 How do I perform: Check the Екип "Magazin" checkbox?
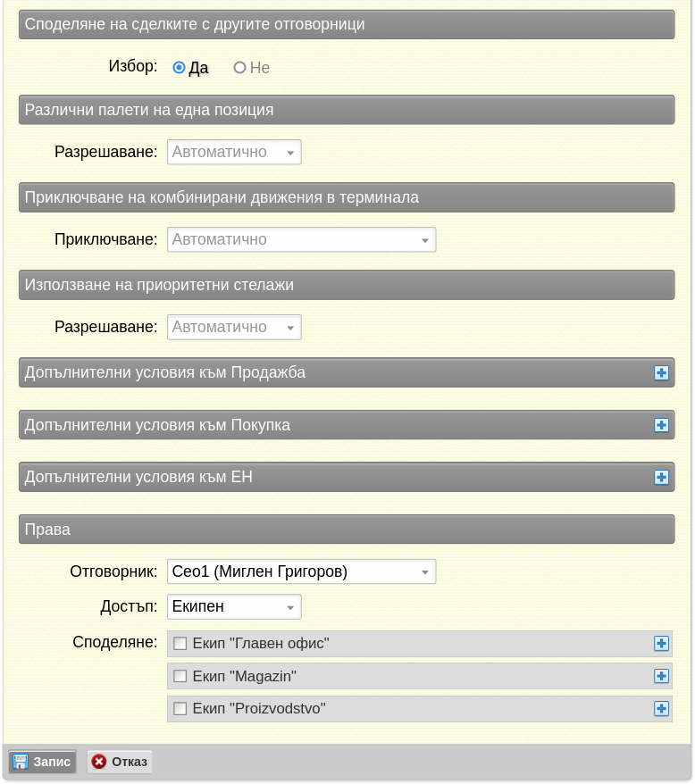(x=180, y=676)
